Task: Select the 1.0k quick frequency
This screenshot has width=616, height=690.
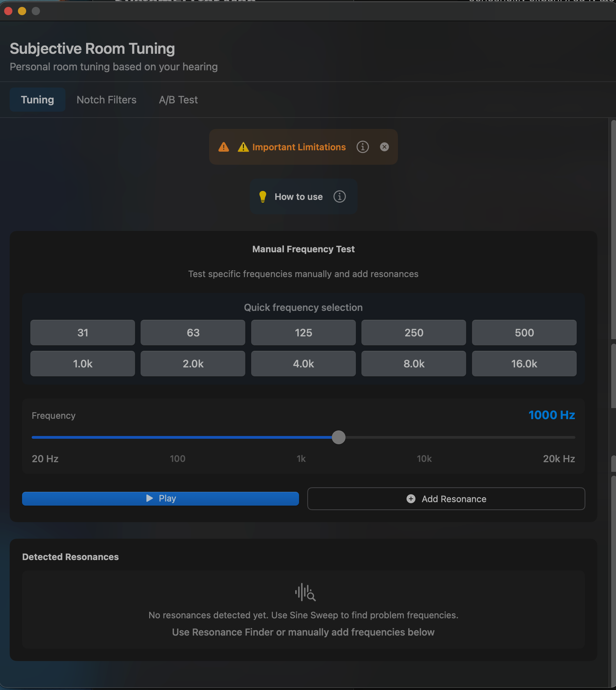Action: [x=83, y=364]
